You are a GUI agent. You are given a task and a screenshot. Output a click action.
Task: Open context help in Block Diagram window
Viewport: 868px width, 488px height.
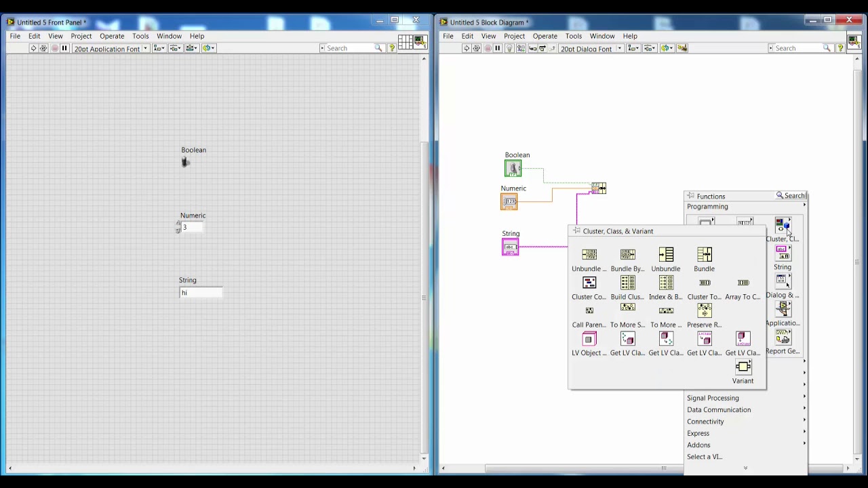840,48
